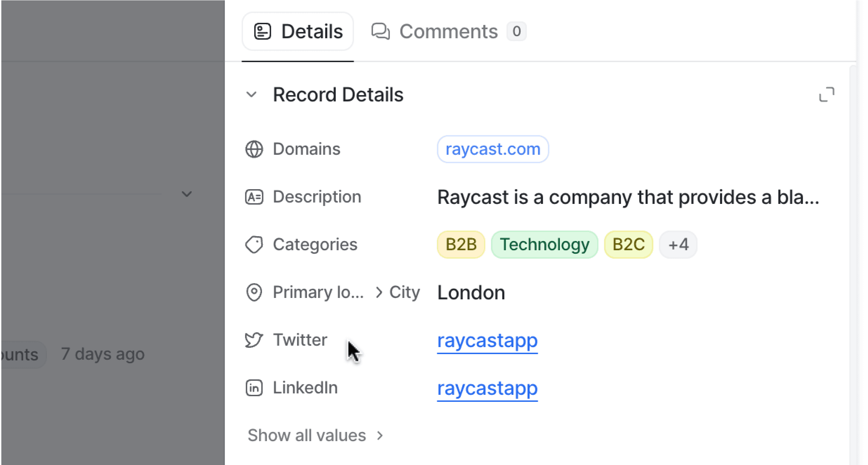Show all values of the record

pyautogui.click(x=315, y=436)
